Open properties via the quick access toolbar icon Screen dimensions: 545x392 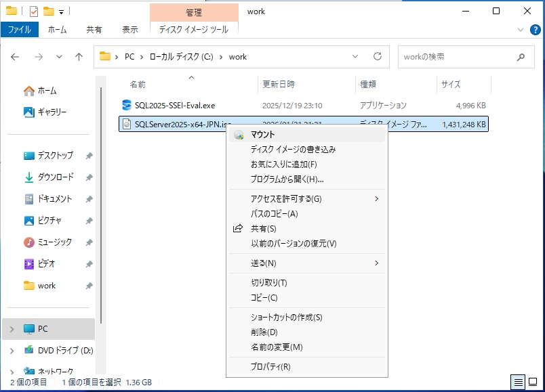click(33, 11)
